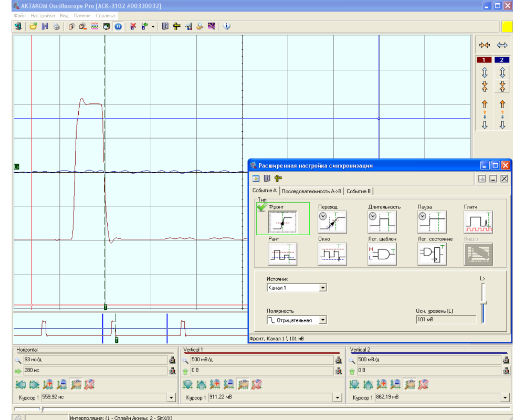525x420 pixels.
Task: Switch to the Событие B tab
Action: (x=359, y=191)
